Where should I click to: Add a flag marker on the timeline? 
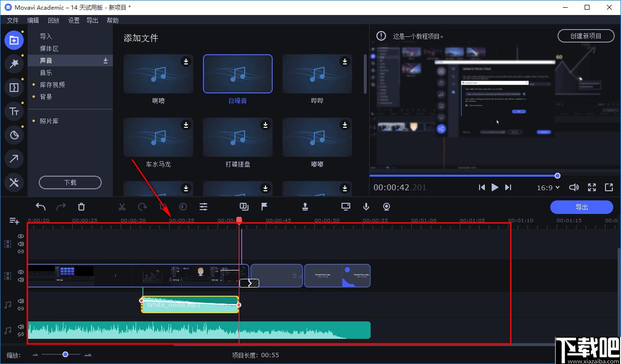point(264,207)
